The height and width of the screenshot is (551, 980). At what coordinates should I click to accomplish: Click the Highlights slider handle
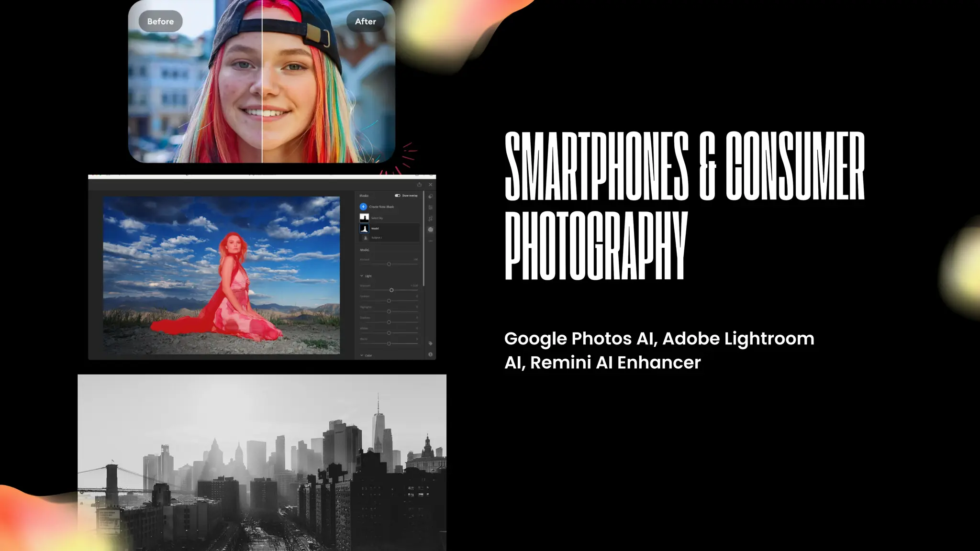click(x=389, y=311)
